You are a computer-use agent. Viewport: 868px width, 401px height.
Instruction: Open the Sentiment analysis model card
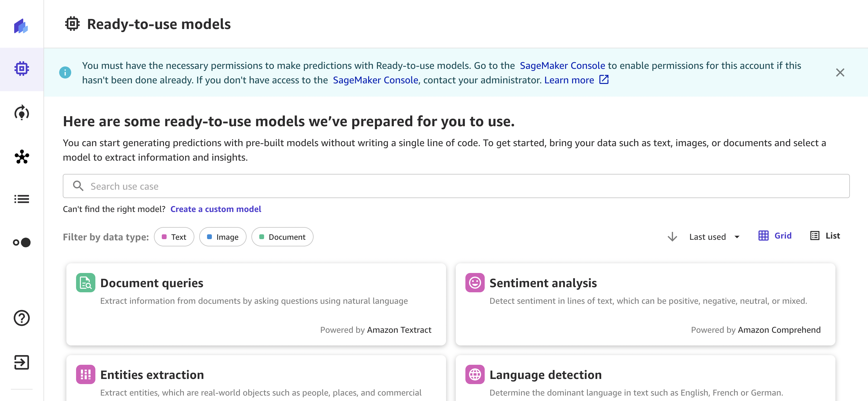click(x=645, y=304)
